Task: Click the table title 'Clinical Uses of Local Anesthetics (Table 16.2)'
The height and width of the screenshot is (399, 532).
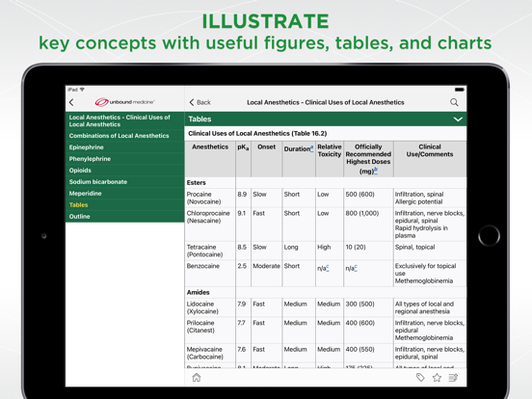Action: (257, 133)
